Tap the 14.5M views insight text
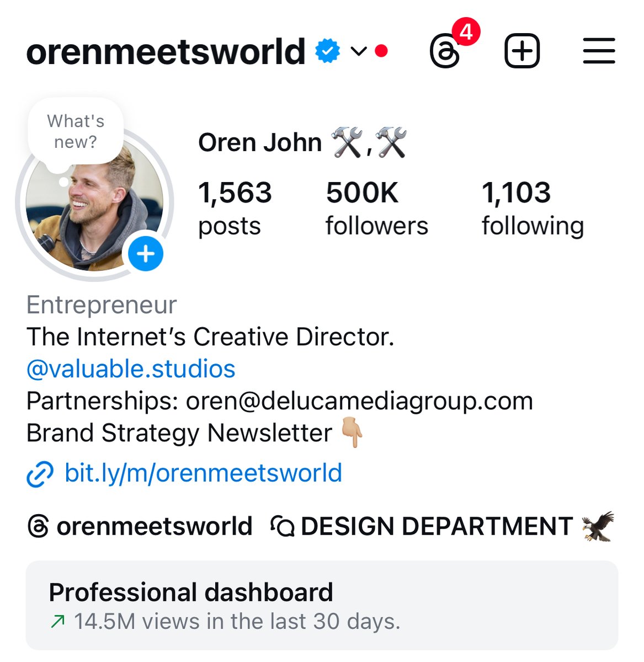This screenshot has height=662, width=644. click(236, 622)
